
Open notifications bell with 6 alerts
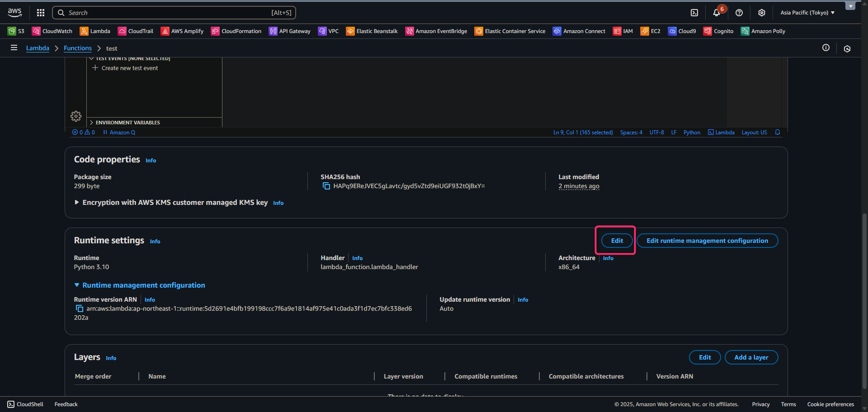coord(717,13)
